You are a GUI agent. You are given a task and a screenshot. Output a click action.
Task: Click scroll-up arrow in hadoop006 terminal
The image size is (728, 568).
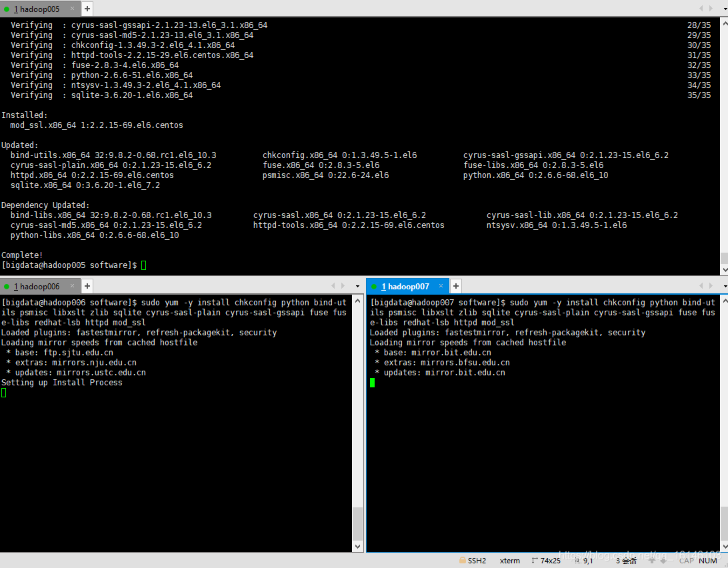(x=357, y=301)
